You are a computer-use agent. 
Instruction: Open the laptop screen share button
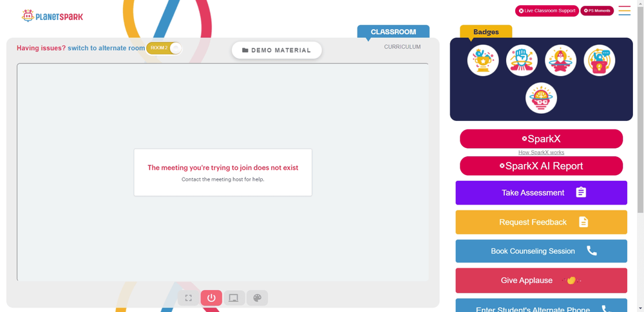click(x=234, y=298)
